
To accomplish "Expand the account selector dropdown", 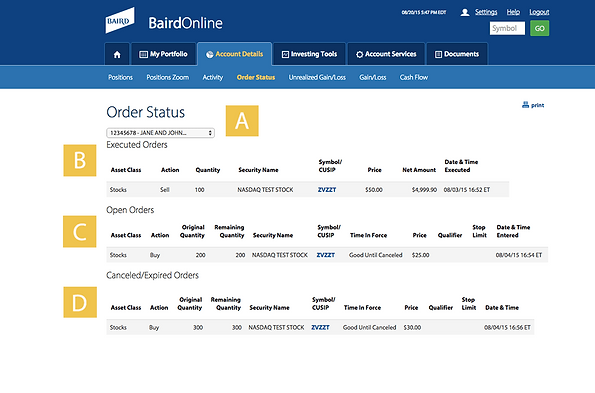I will point(160,133).
